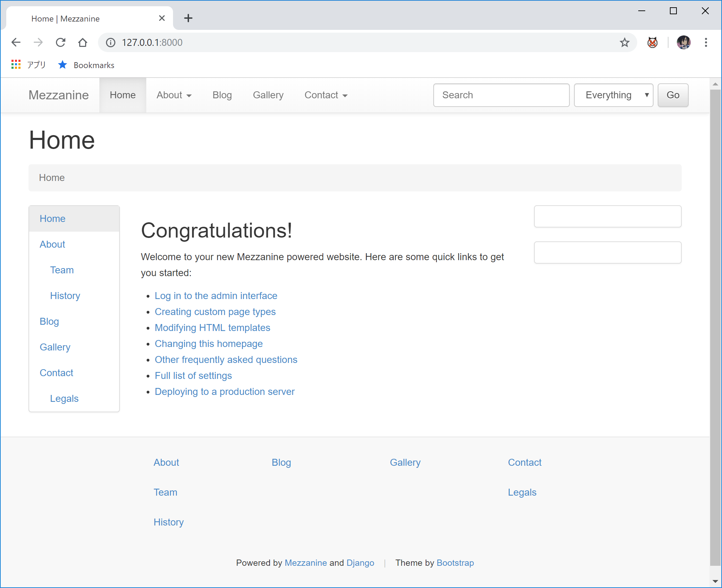
Task: Open Gallery in the top navbar
Action: 268,95
